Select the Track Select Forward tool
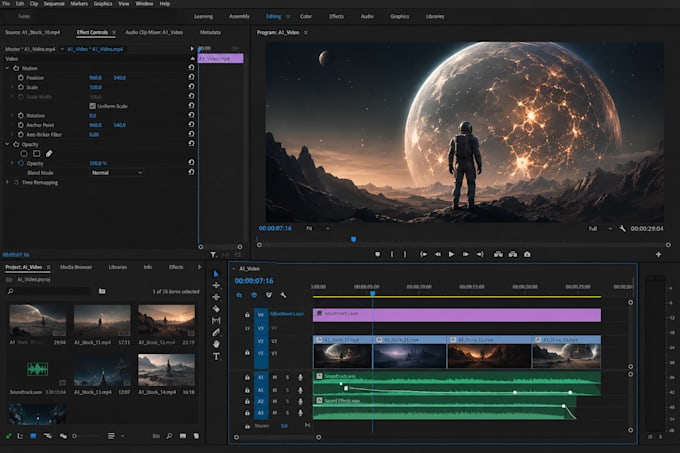The image size is (680, 453). click(216, 285)
